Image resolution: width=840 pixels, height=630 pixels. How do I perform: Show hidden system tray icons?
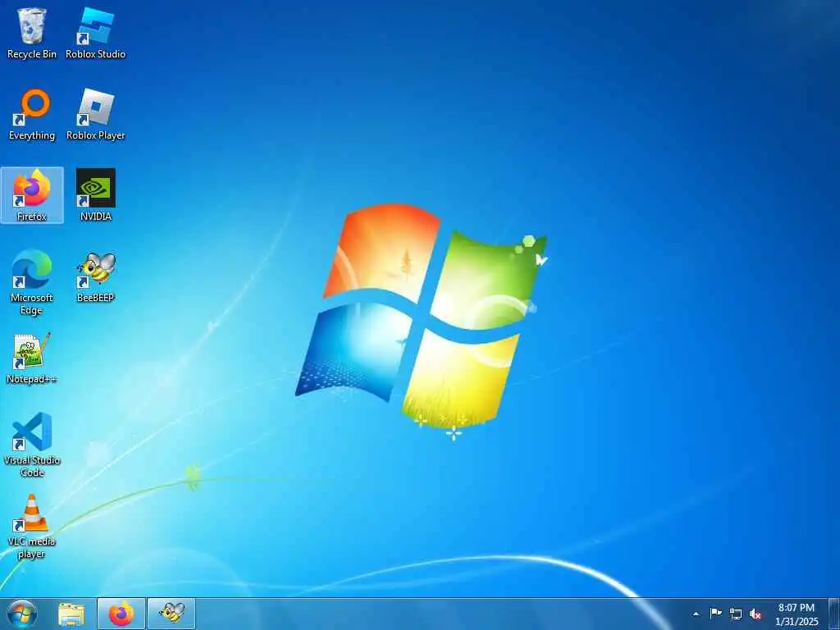point(696,614)
